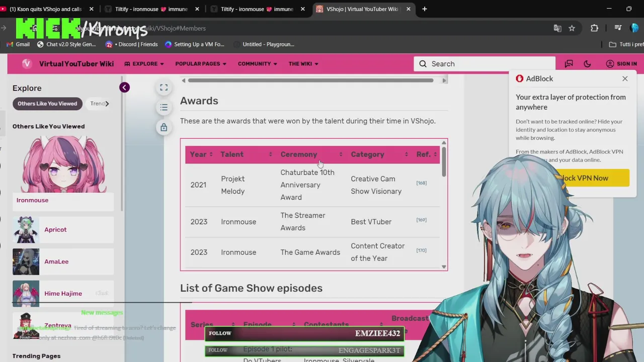Click the Virtual YouTuber Wiki title
This screenshot has height=362, width=644.
click(x=76, y=64)
